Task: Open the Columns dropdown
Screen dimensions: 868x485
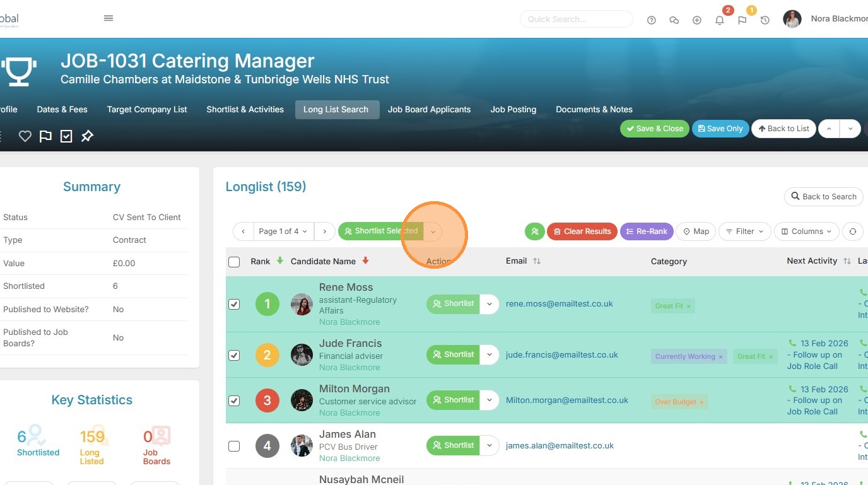Action: tap(807, 231)
